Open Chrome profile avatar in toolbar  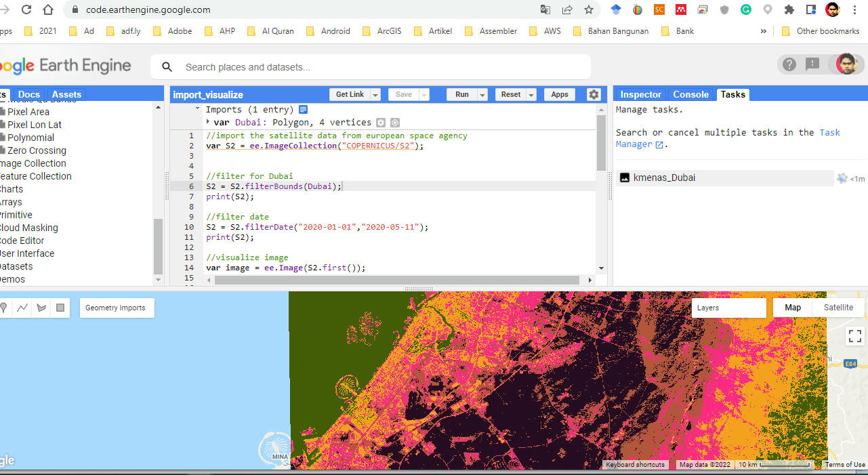click(x=833, y=9)
